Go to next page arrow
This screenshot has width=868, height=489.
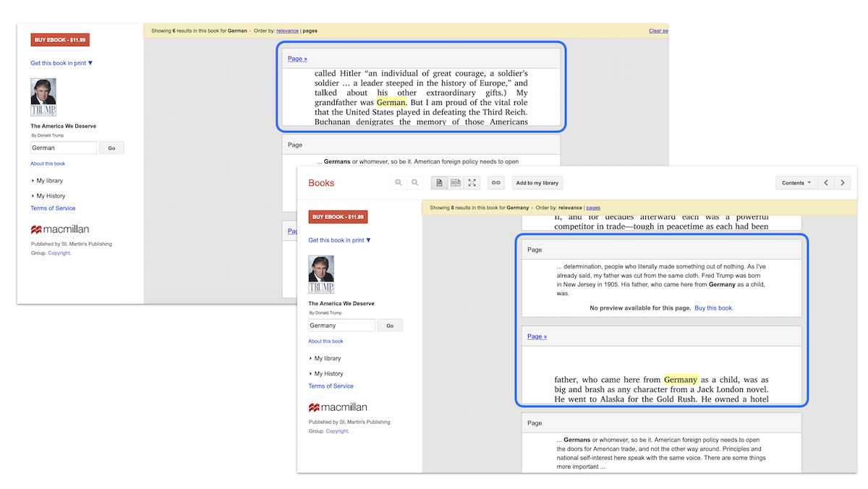pyautogui.click(x=843, y=183)
